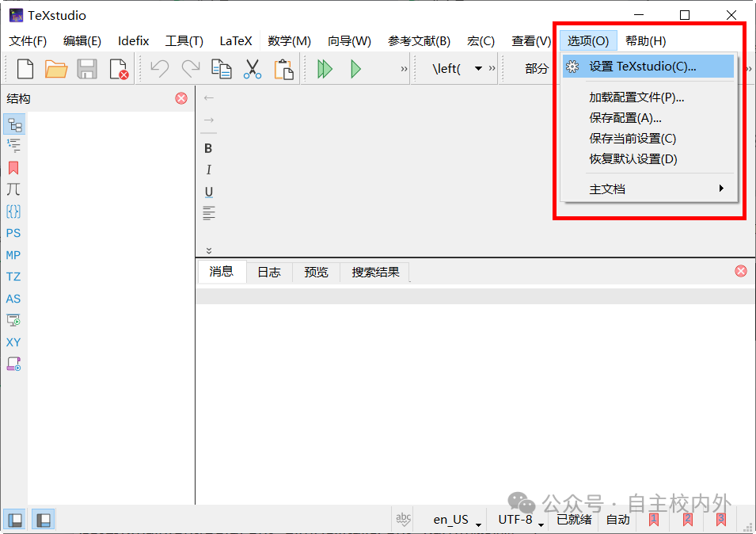Open the beamer presentation panel icon

(x=13, y=320)
